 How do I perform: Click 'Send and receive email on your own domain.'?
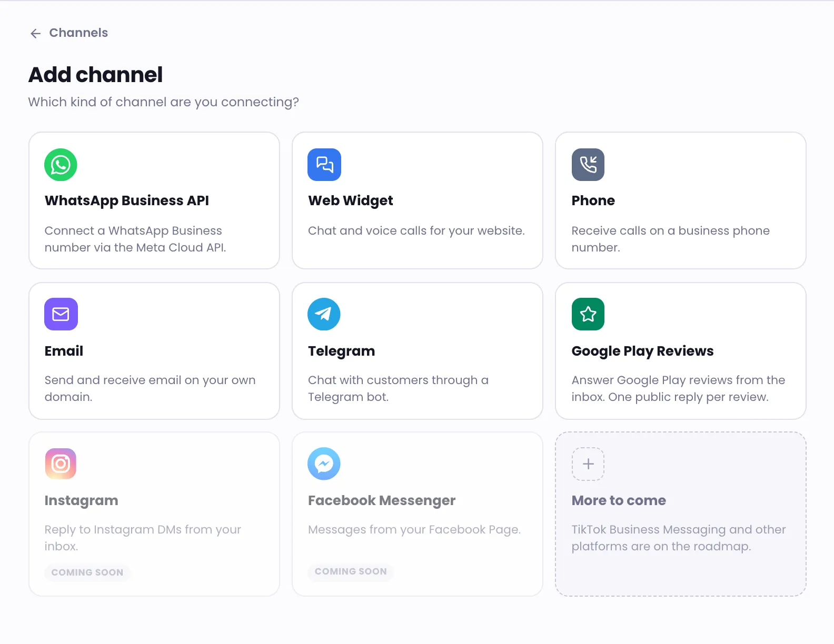[150, 388]
